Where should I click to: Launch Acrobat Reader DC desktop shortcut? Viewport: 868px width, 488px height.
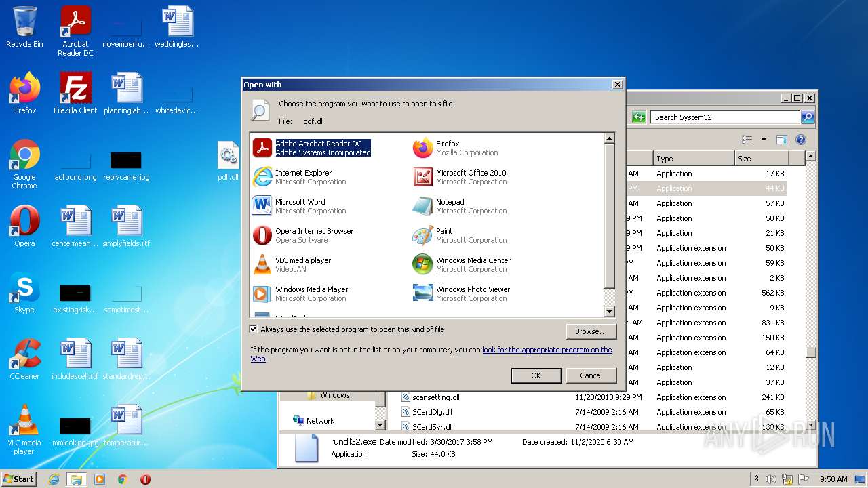tap(75, 31)
